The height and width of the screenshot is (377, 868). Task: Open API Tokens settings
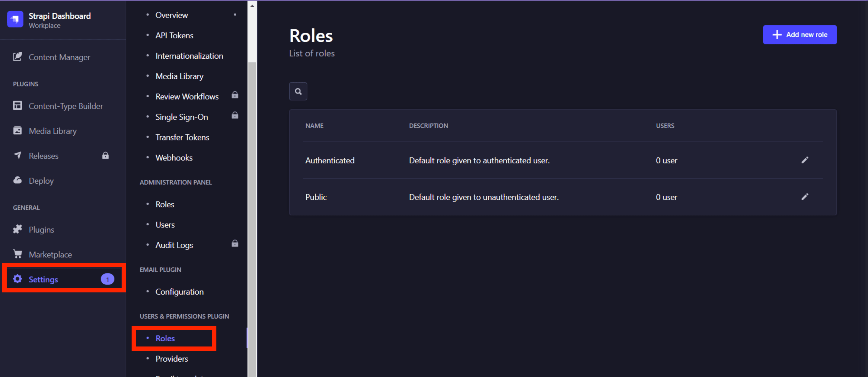174,35
